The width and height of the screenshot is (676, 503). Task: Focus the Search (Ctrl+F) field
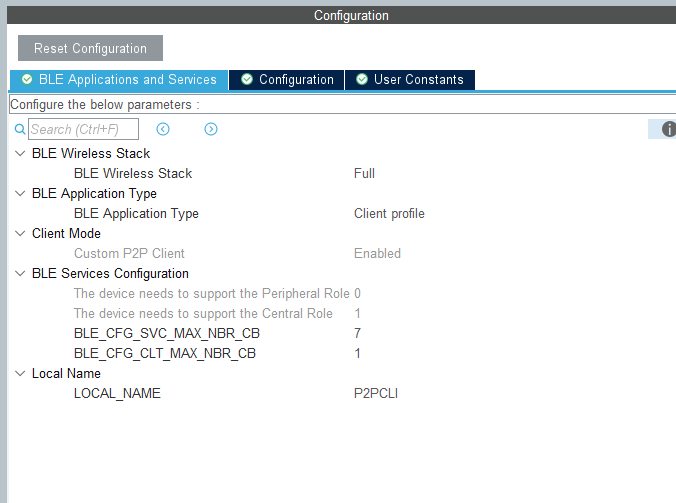click(84, 129)
